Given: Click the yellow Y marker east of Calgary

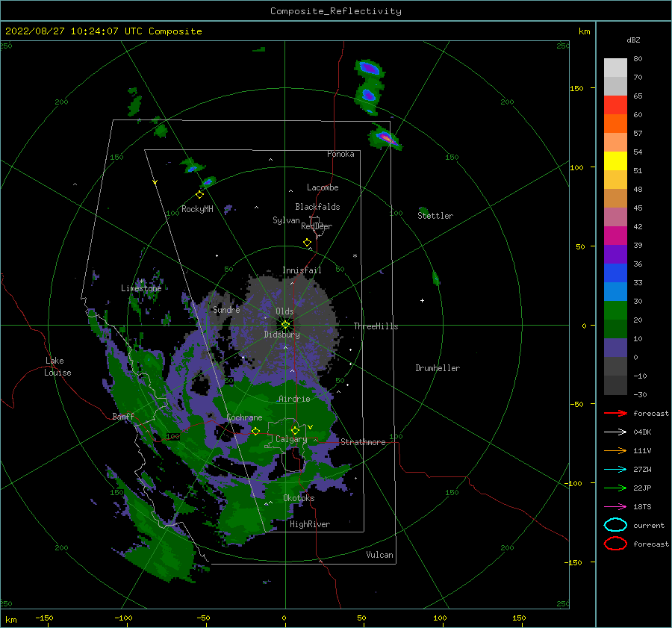Looking at the screenshot, I should click(310, 427).
